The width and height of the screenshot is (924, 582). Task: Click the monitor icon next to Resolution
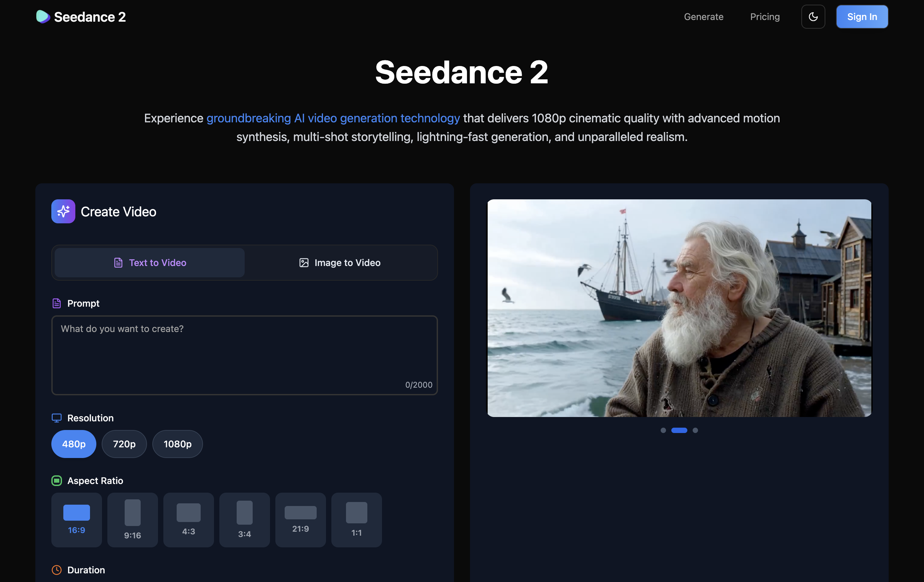click(x=57, y=418)
